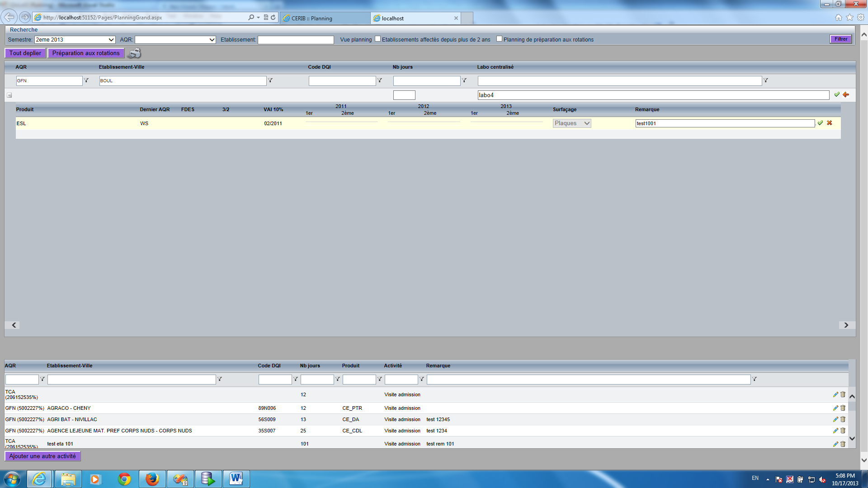Click pencil edit icon for AGRACO - CHENY row

coord(835,408)
